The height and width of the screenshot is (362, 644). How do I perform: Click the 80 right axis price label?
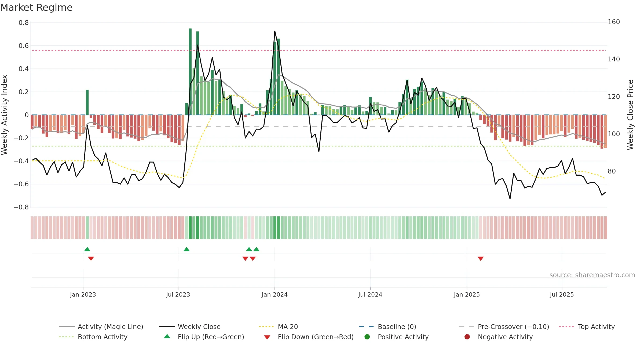coord(612,171)
